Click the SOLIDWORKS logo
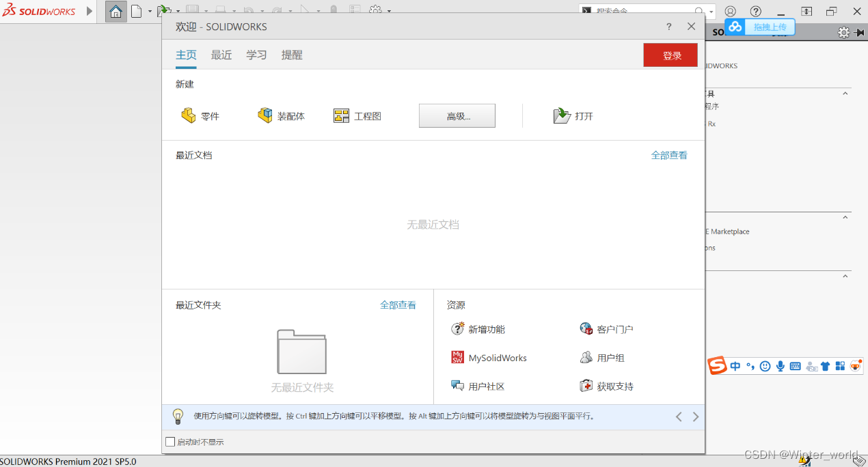 [39, 11]
